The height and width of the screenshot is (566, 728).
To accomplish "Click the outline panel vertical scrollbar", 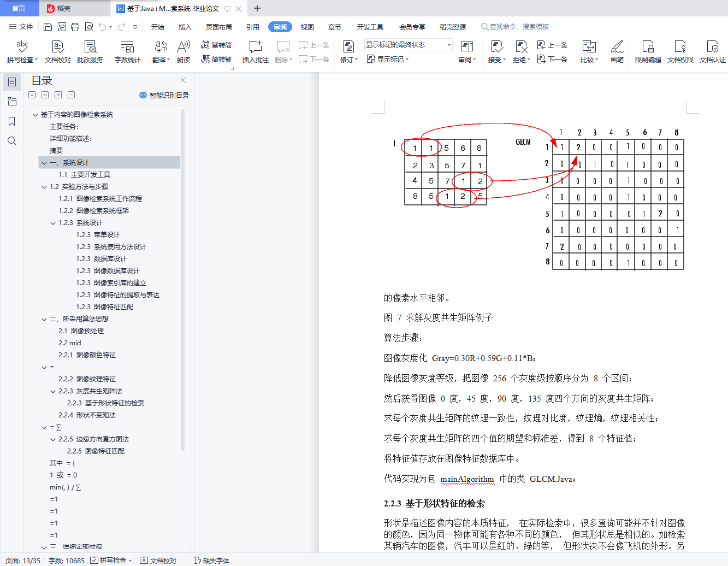I will 183,279.
